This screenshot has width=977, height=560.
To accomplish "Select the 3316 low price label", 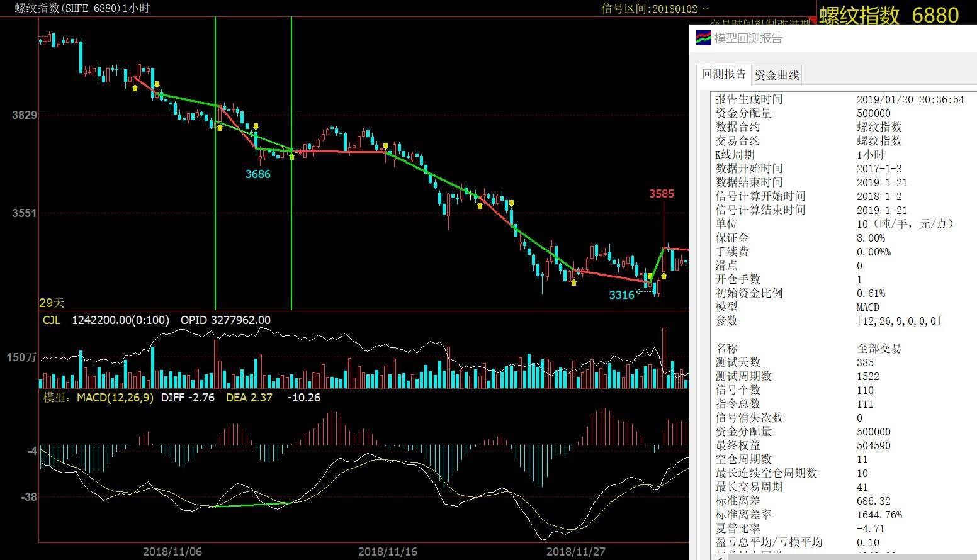I will (622, 295).
